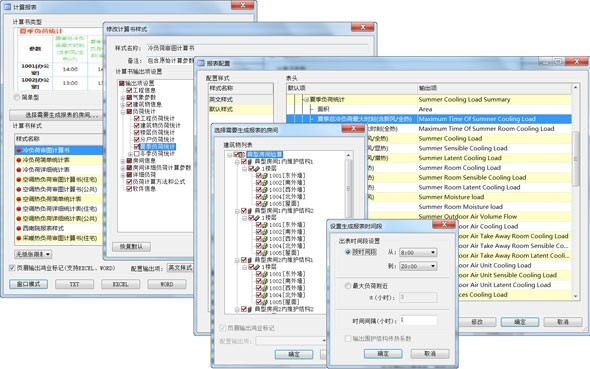Click room icon of 1005[屋面] under 典型房间1内维护结构1
Viewport: 590px width, 369px height.
265,204
